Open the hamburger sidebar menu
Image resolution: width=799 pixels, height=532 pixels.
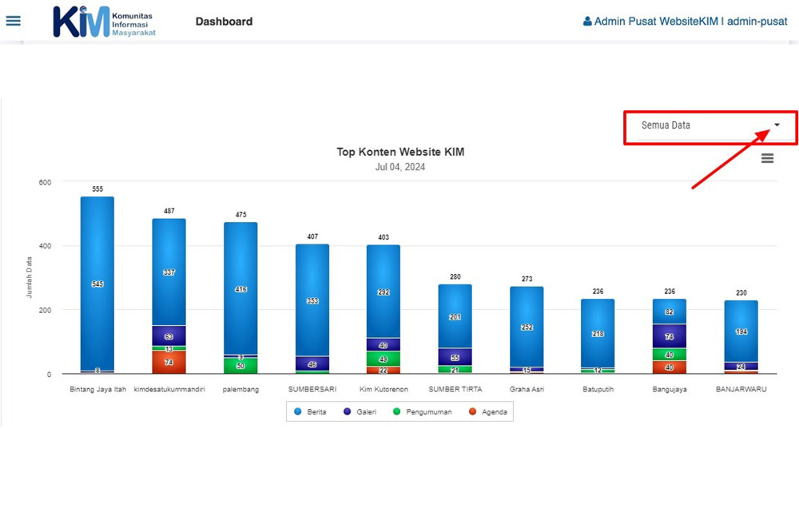click(x=13, y=21)
